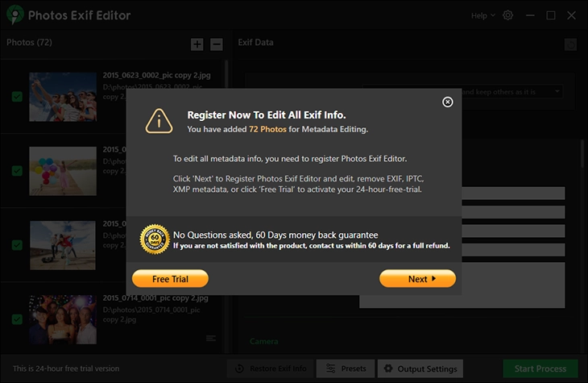Start the 24-hour Free Trial

click(170, 279)
